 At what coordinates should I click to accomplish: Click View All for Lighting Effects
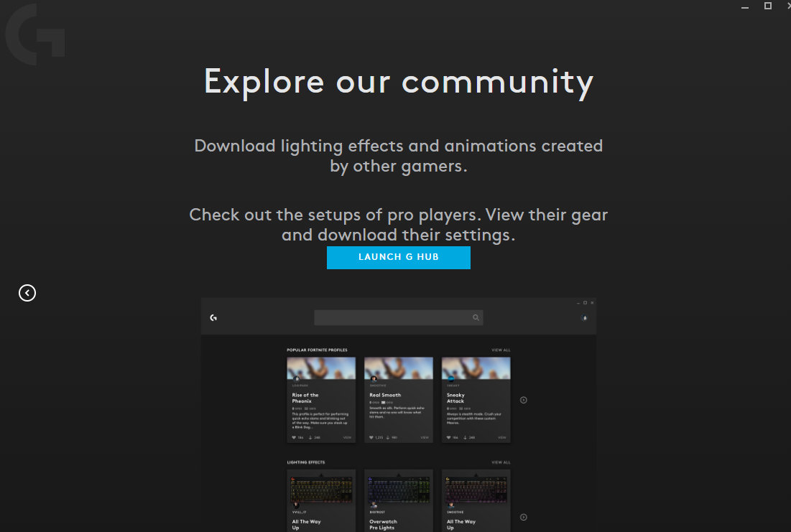(x=501, y=462)
